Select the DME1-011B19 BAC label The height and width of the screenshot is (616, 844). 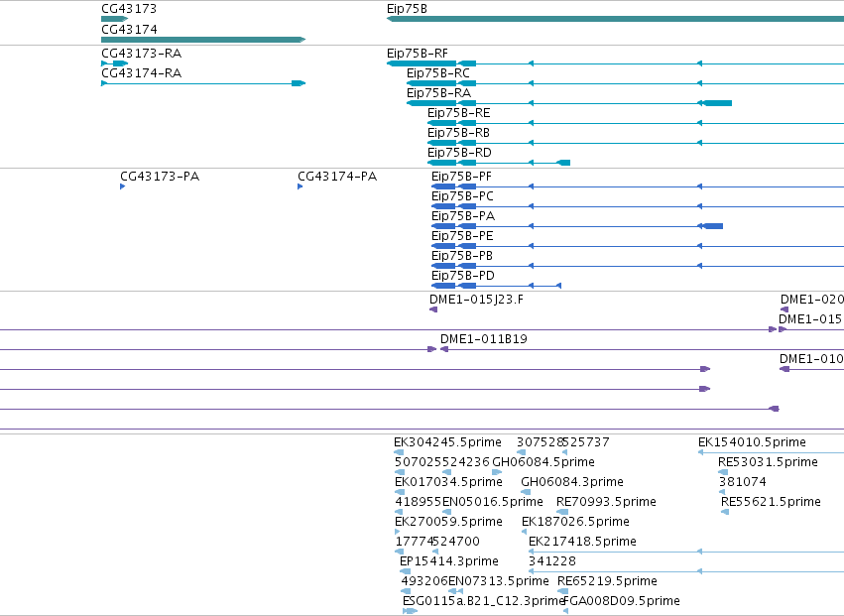pos(483,340)
